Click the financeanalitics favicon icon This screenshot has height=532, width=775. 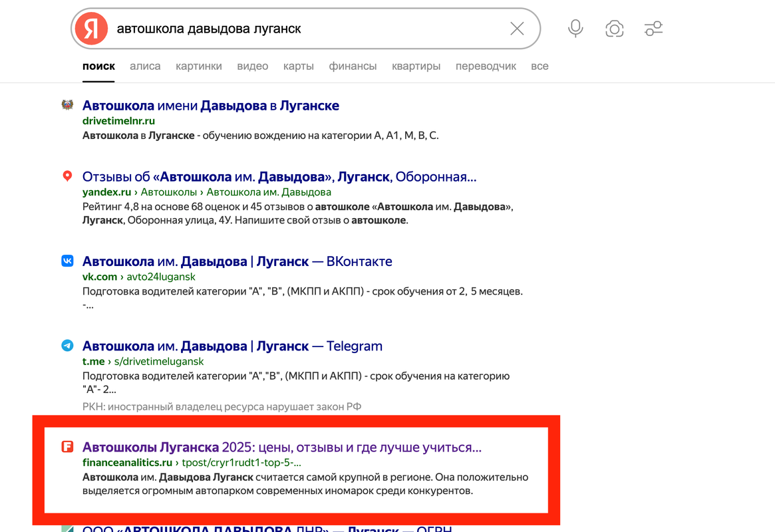tap(67, 446)
